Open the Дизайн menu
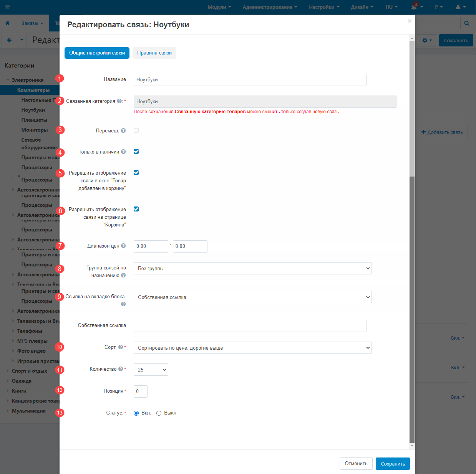Image resolution: width=476 pixels, height=474 pixels. click(x=362, y=7)
